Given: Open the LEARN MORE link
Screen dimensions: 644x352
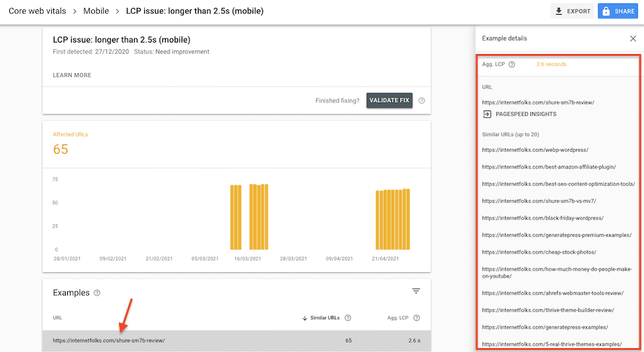Looking at the screenshot, I should [x=72, y=75].
